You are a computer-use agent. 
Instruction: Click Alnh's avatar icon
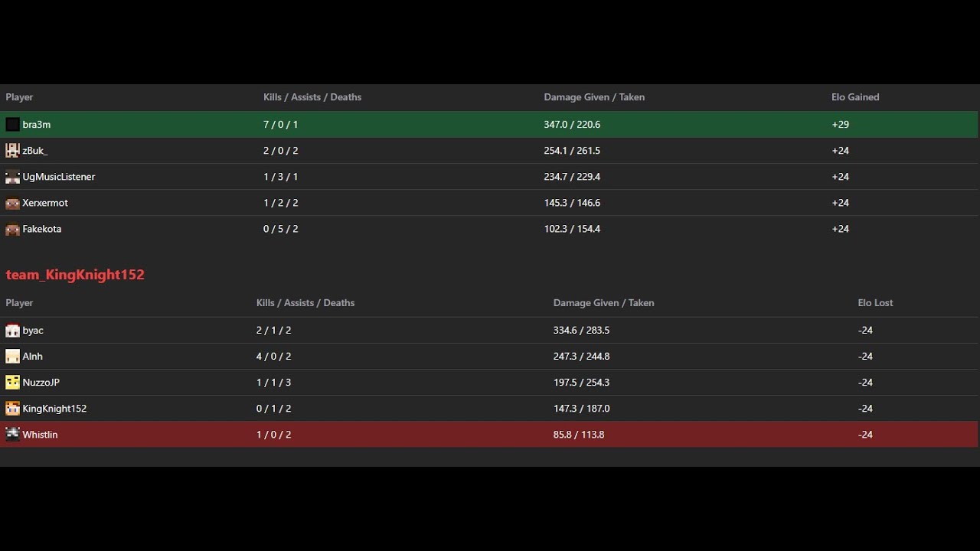point(12,357)
